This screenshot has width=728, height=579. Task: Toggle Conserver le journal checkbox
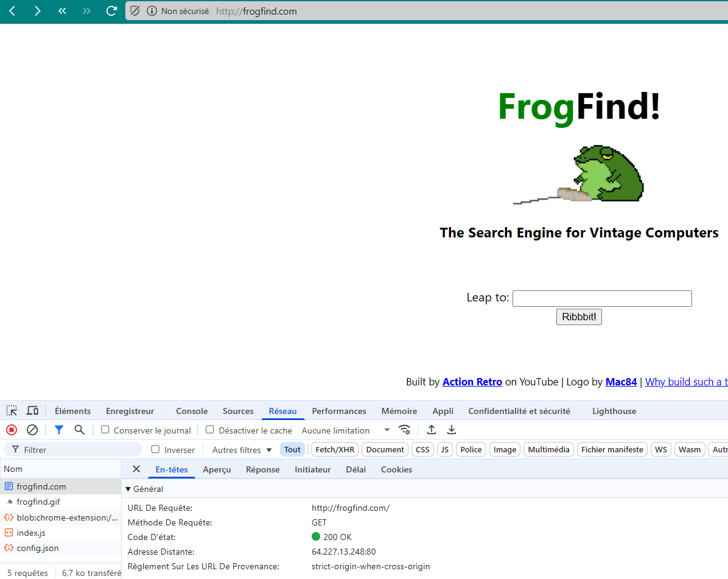coord(105,429)
